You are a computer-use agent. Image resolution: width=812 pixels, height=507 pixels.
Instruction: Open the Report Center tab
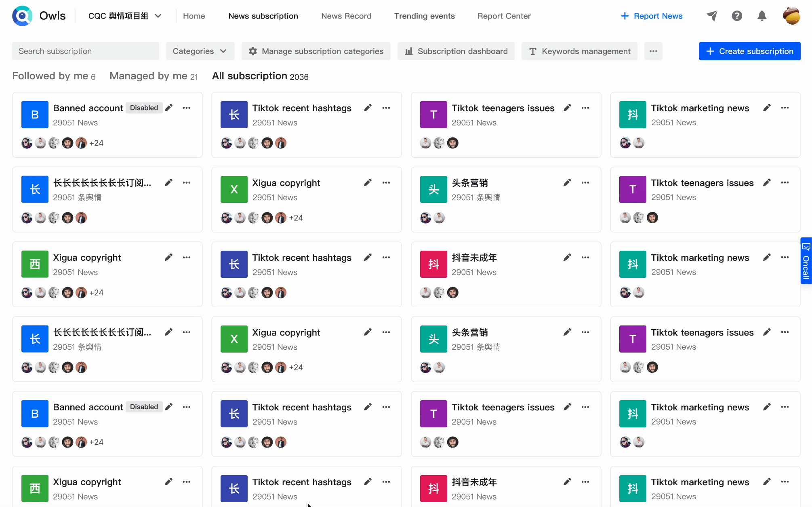504,16
